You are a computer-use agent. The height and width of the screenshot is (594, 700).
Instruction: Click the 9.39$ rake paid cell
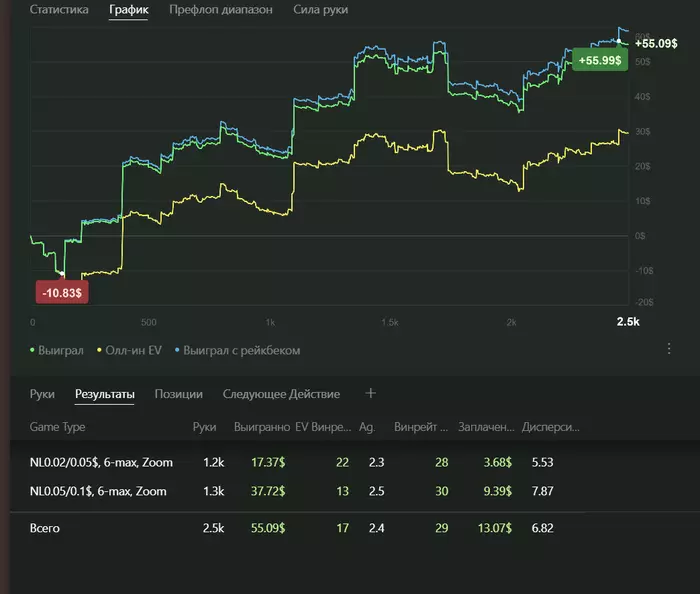coord(497,491)
